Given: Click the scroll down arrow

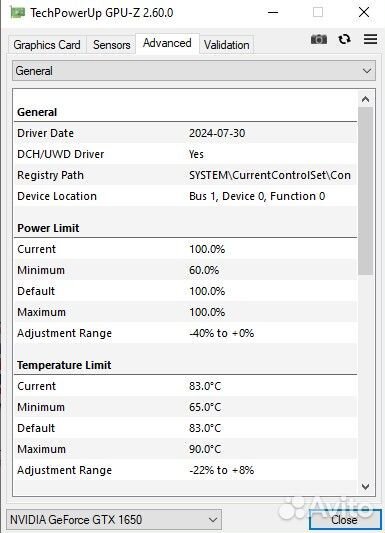Looking at the screenshot, I should point(366,486).
